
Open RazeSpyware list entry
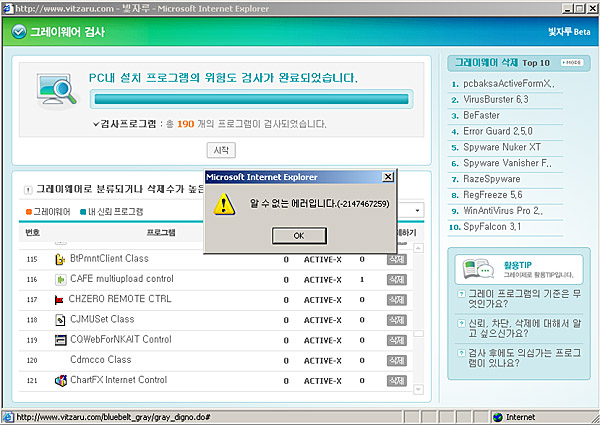pos(491,179)
